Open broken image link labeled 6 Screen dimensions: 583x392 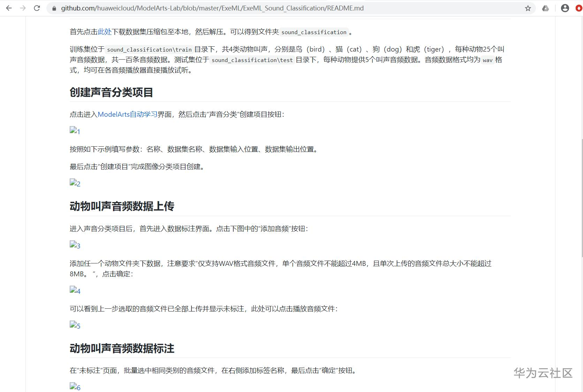[75, 387]
